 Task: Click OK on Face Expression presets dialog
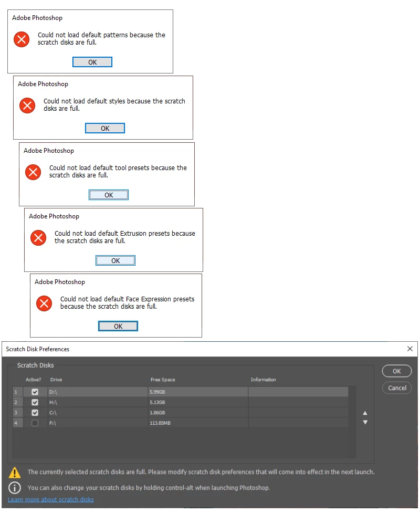[118, 326]
